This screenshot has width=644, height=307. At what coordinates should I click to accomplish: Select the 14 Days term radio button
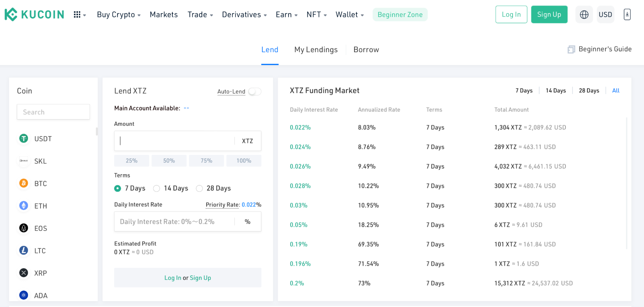157,188
